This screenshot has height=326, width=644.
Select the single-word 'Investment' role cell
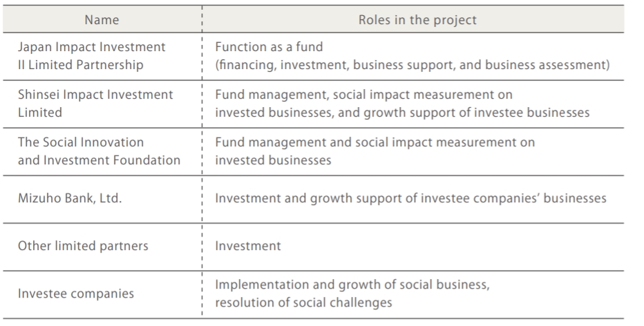247,246
